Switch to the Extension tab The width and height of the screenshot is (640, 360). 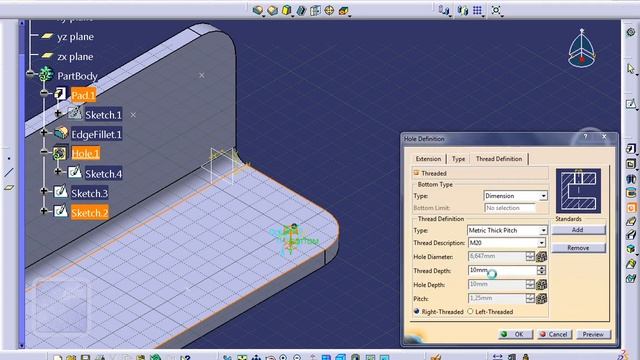pos(428,159)
